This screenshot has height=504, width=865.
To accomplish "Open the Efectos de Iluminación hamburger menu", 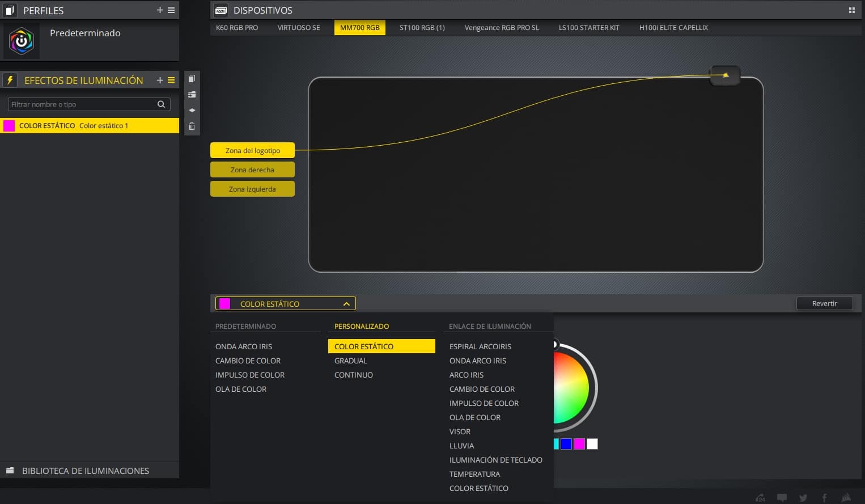I will (171, 81).
